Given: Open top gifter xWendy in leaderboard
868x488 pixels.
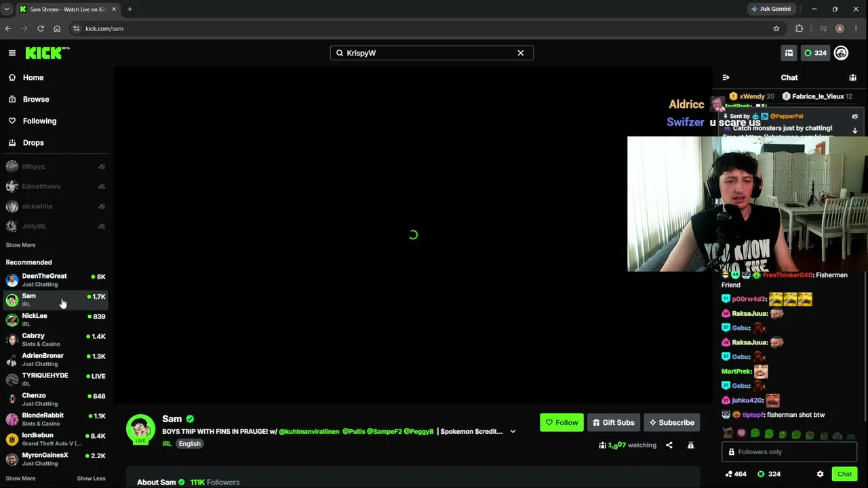Looking at the screenshot, I should (x=751, y=96).
